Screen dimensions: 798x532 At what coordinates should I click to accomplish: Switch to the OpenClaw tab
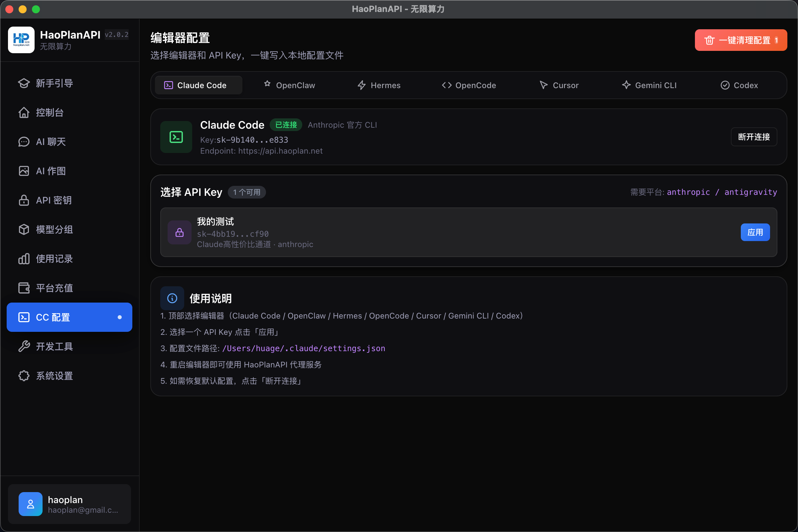tap(289, 85)
